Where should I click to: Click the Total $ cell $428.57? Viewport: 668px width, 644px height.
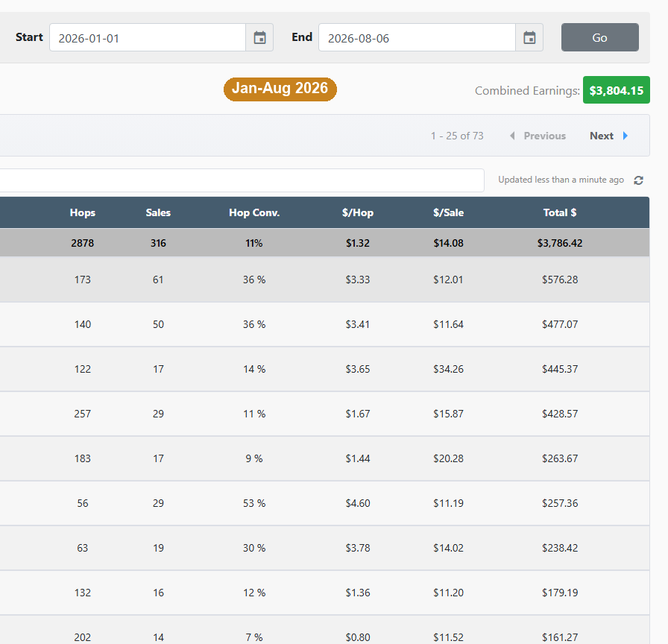click(560, 414)
